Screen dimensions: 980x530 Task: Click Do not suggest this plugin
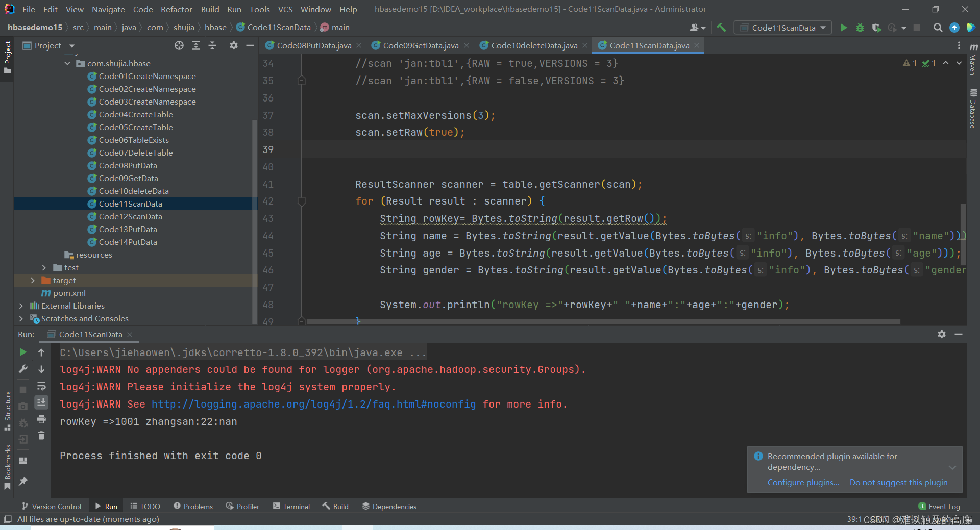898,483
